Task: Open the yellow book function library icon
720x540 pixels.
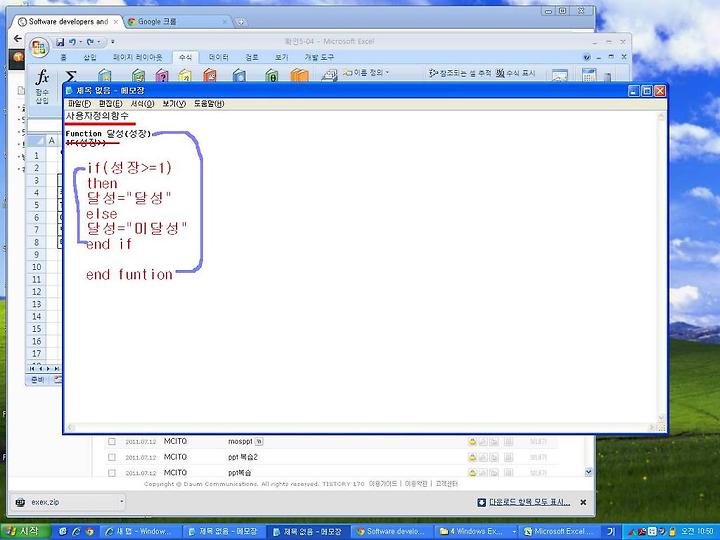Action: pyautogui.click(x=185, y=76)
